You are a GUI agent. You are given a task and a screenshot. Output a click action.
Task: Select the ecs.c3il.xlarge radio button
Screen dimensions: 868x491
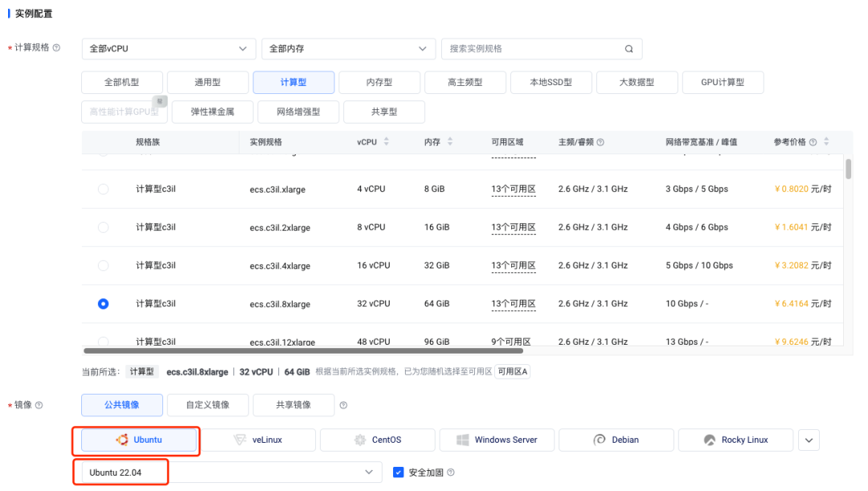click(103, 189)
